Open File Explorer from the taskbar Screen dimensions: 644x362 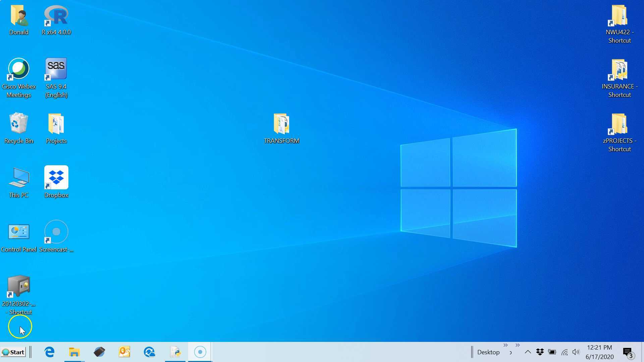coord(74,352)
